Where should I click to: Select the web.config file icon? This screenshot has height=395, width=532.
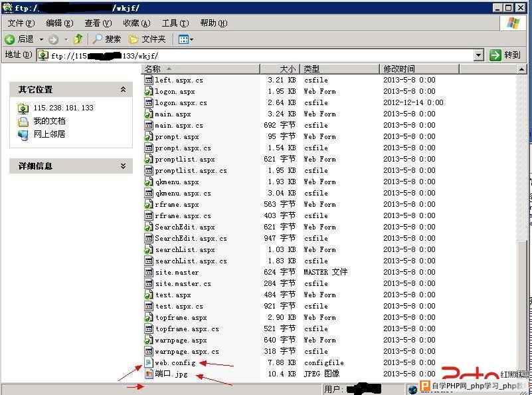click(x=149, y=362)
